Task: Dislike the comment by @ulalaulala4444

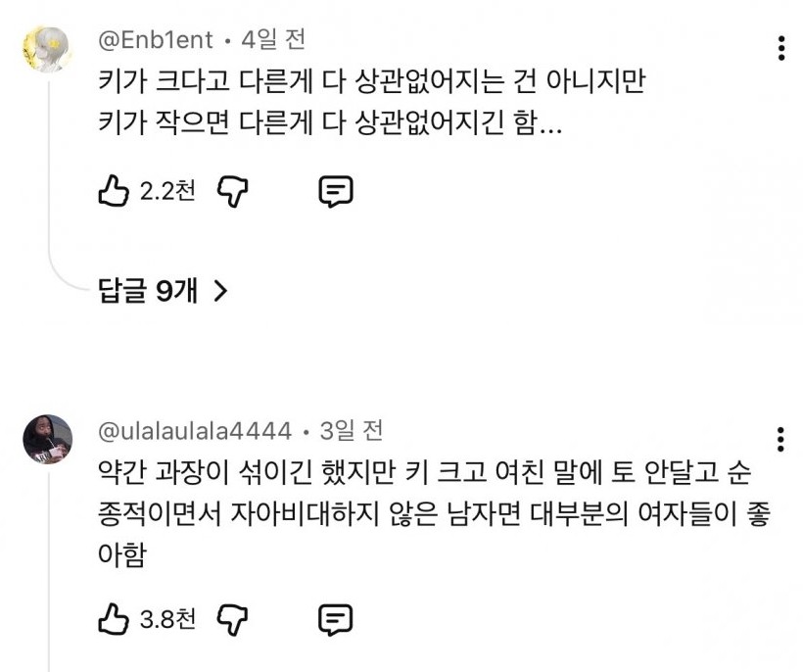Action: tap(229, 619)
